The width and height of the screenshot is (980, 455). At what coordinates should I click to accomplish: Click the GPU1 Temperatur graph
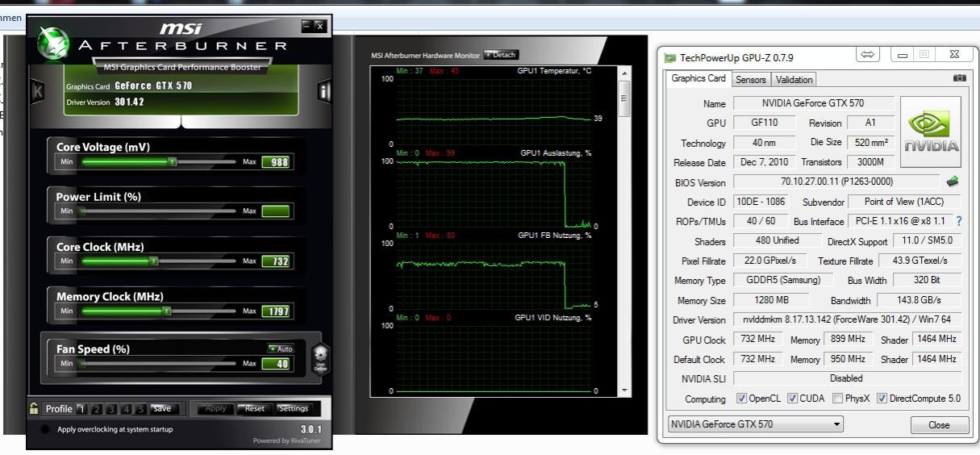point(494,111)
